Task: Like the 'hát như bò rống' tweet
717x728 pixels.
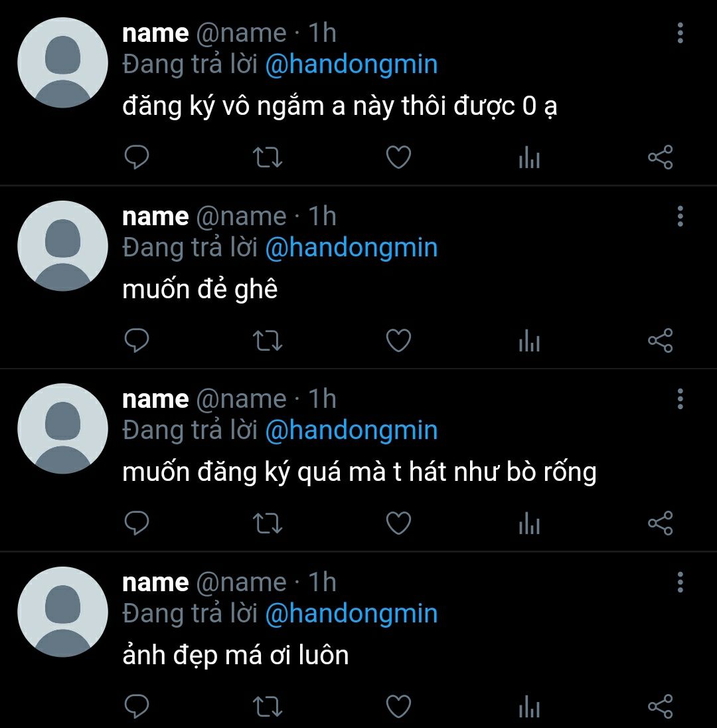Action: point(398,523)
